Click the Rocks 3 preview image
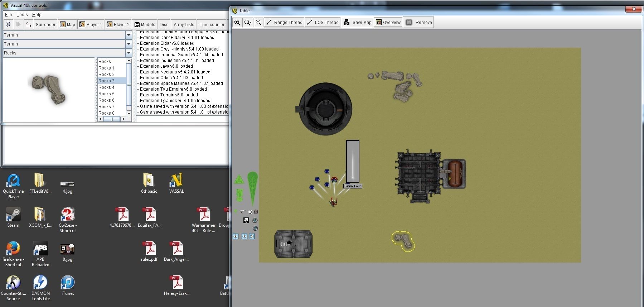 [x=48, y=89]
